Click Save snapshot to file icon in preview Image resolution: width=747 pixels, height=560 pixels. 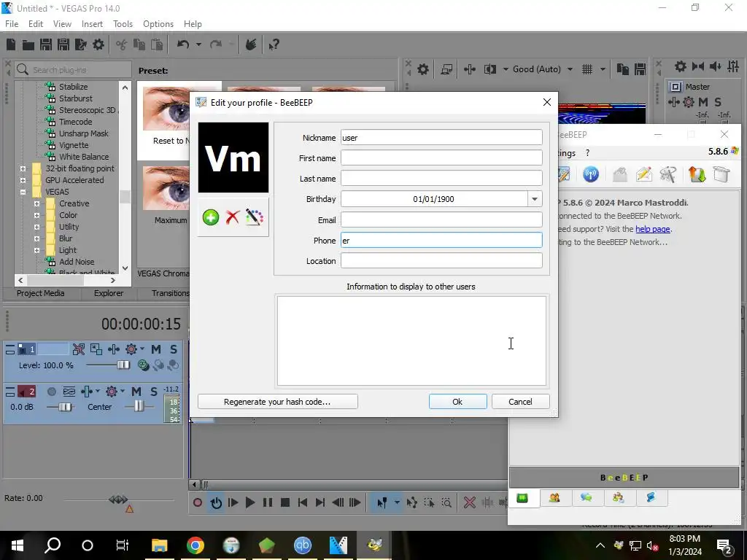(x=640, y=69)
